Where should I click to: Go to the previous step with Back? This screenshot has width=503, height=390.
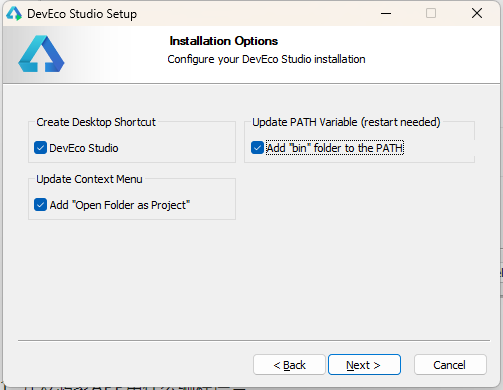(289, 365)
